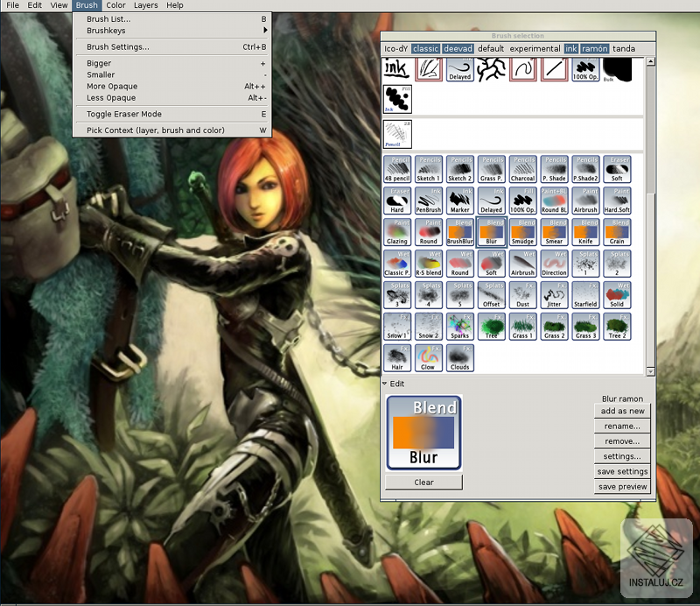Viewport: 700px width, 606px height.
Task: Open Brush List... from the Brush menu
Action: [171, 18]
